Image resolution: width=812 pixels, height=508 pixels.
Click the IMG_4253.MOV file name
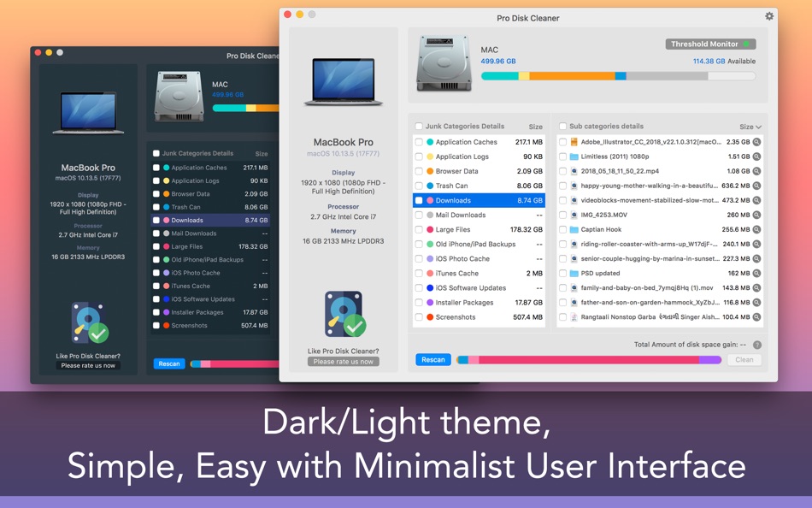(x=603, y=215)
